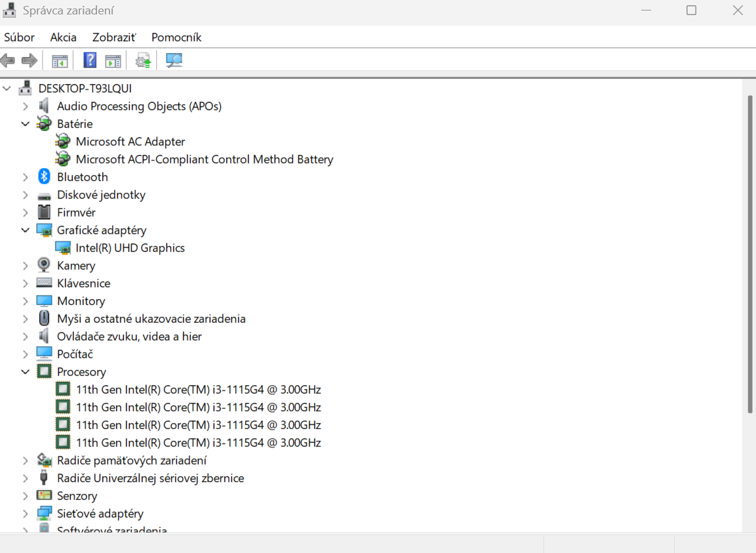Collapse the Batérie category

25,123
